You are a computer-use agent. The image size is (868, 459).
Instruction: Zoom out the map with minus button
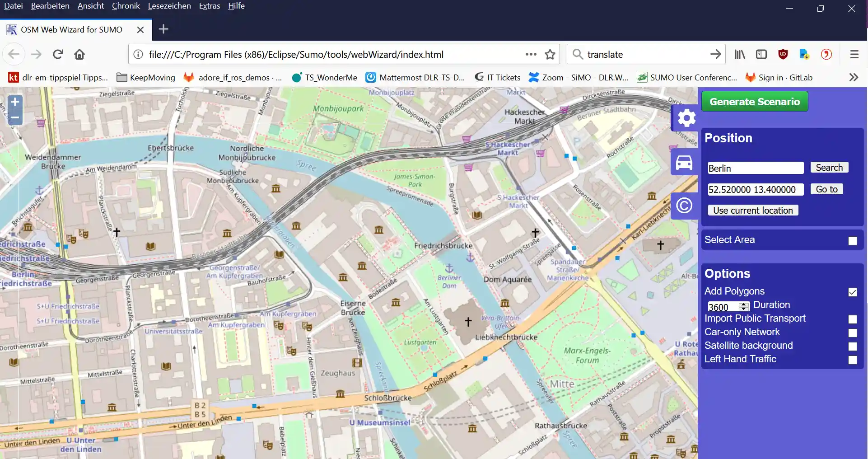(15, 117)
